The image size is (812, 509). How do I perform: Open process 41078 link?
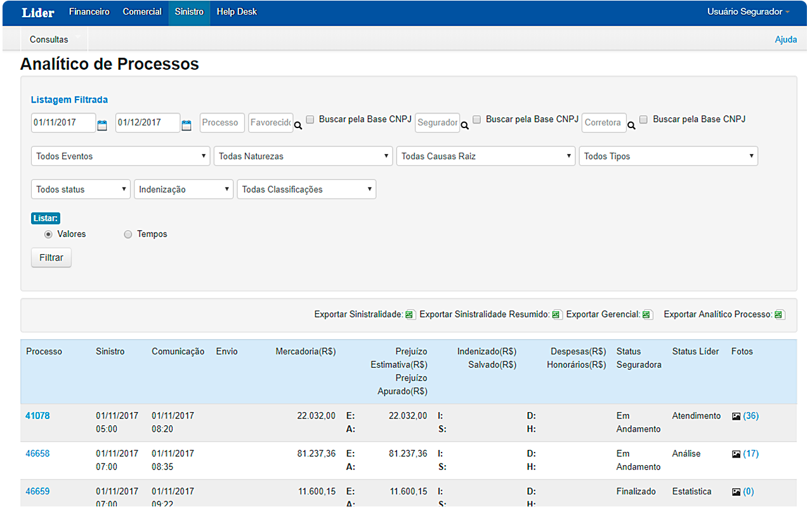[x=37, y=416]
